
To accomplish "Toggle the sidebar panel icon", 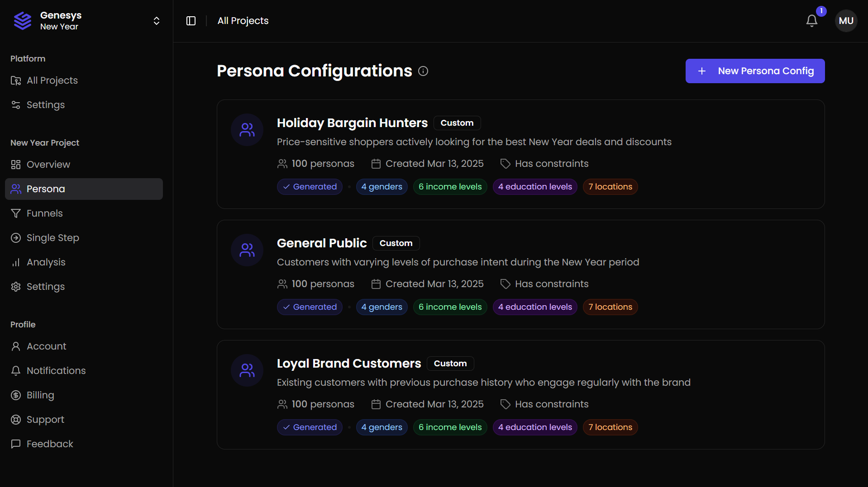I will tap(191, 21).
